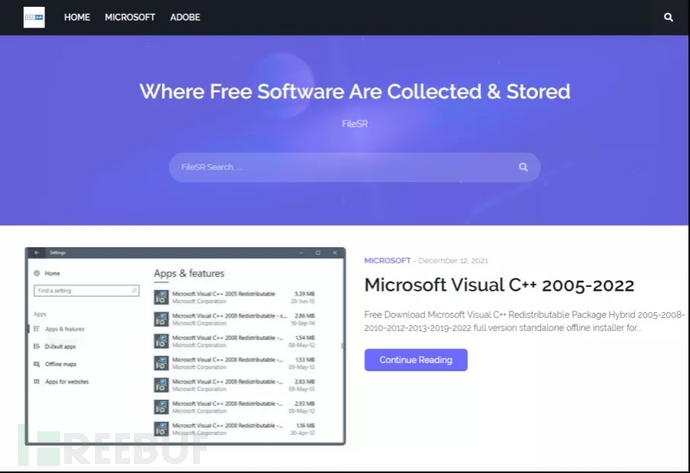690x473 pixels.
Task: Open the MICROSOFT menu item
Action: point(130,17)
